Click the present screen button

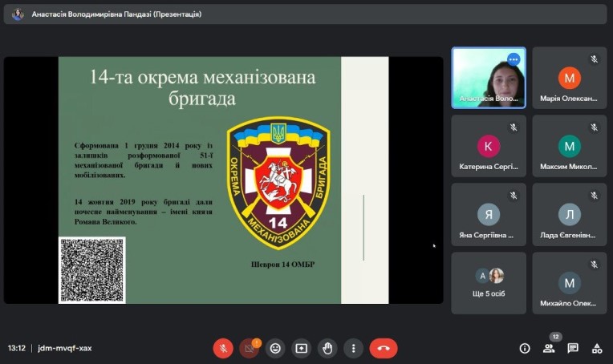[301, 348]
